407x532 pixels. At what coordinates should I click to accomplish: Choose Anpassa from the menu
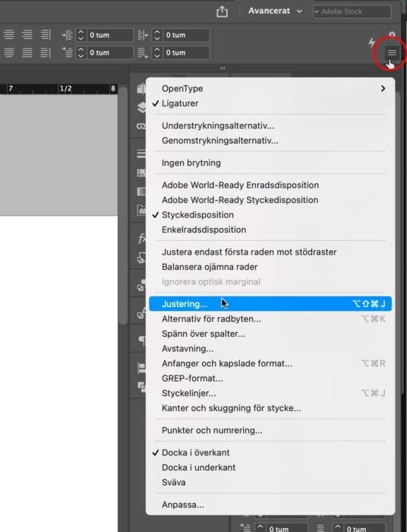270,505
